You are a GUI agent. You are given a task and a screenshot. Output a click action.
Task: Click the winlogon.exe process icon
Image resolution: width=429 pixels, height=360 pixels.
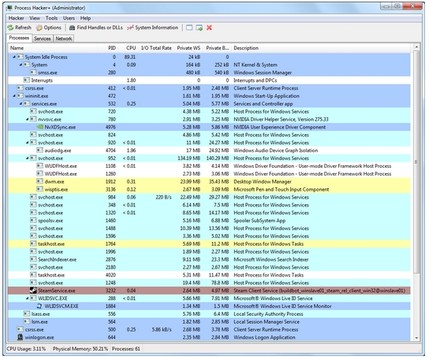[20, 337]
